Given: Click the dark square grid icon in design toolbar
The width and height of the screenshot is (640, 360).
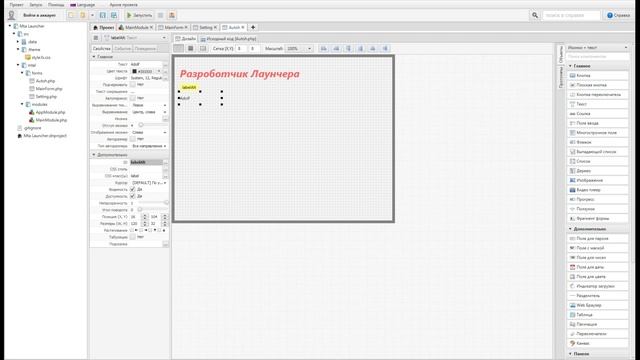Looking at the screenshot, I should pos(191,49).
